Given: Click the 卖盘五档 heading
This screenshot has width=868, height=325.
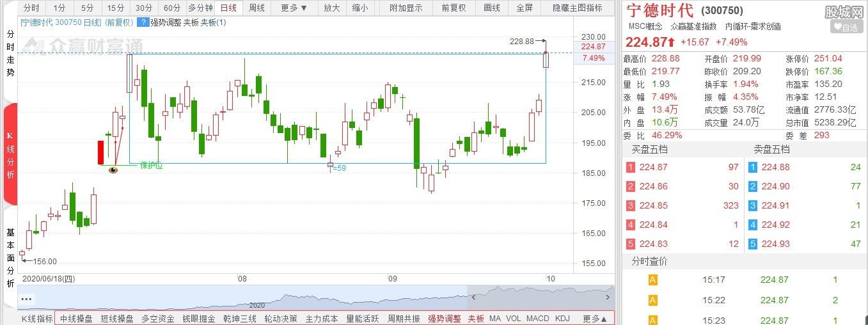Looking at the screenshot, I should point(772,150).
